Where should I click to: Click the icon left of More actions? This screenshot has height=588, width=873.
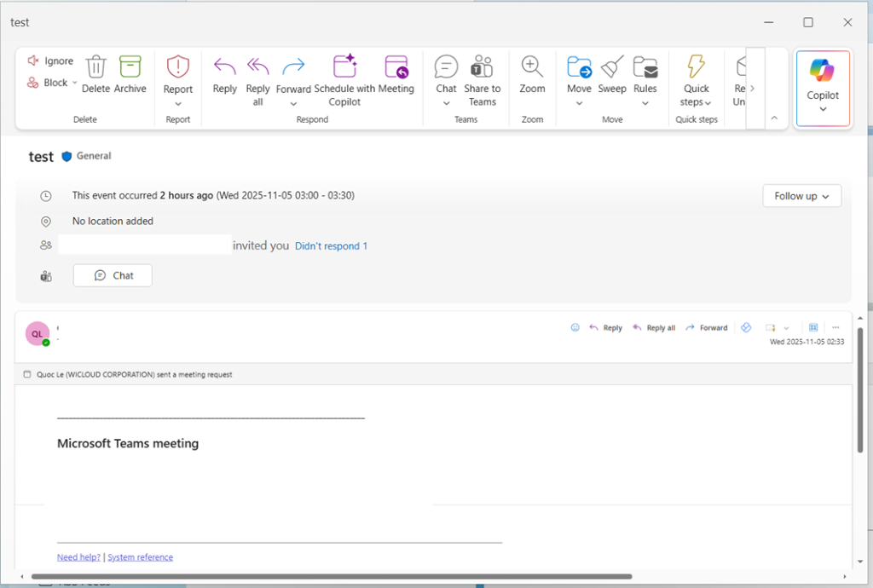click(812, 327)
